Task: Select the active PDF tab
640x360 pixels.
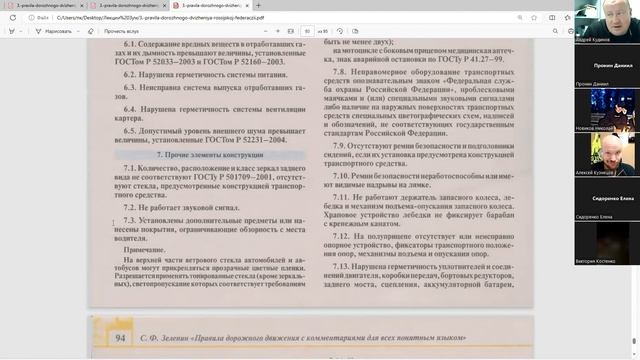Action: 211,6
